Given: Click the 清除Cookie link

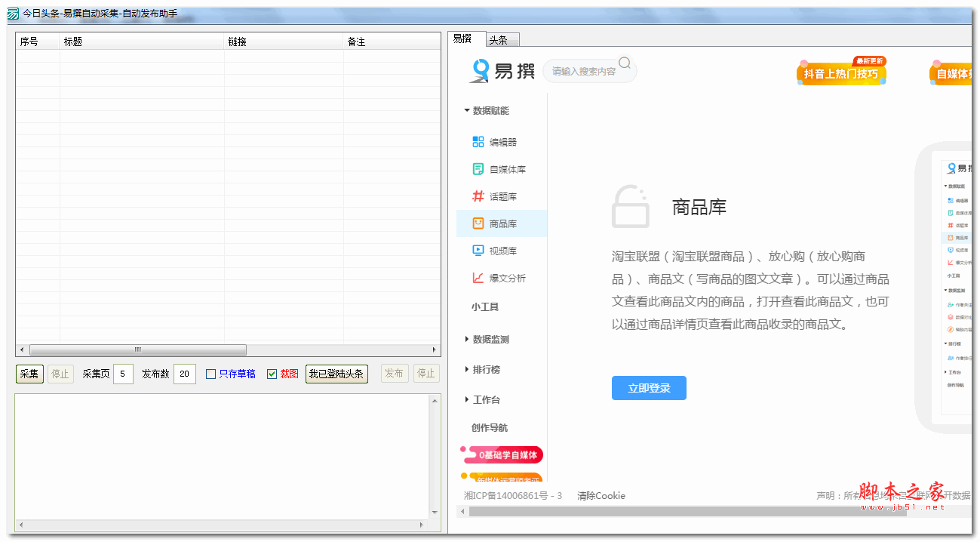Looking at the screenshot, I should (x=601, y=496).
